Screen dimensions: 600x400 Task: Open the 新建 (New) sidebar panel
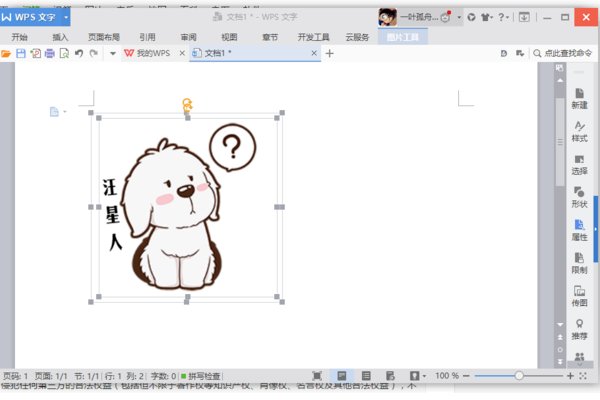[579, 97]
